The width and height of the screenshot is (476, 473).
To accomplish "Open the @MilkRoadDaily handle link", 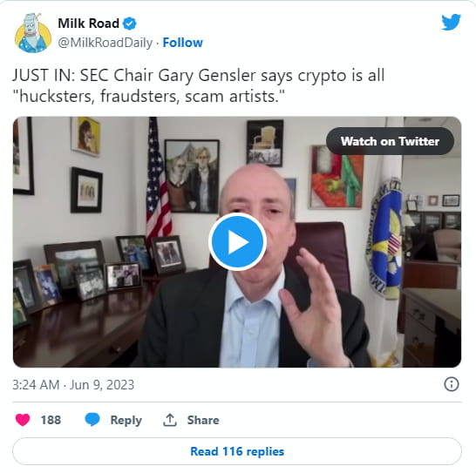I will tap(105, 43).
